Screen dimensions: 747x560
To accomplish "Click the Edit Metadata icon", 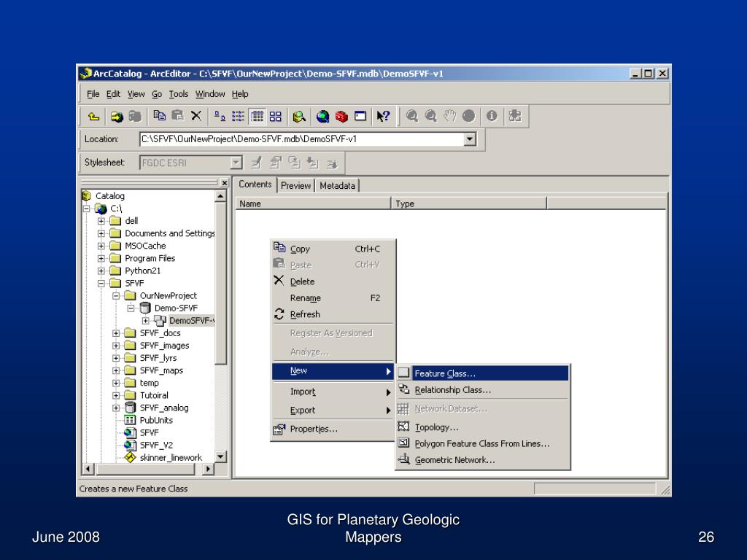I will click(256, 163).
